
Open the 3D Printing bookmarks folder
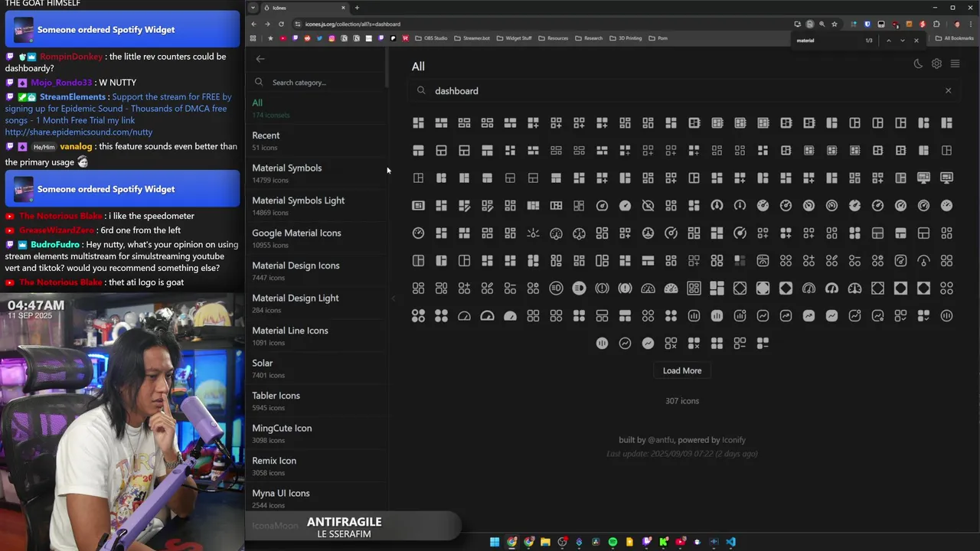click(x=625, y=38)
